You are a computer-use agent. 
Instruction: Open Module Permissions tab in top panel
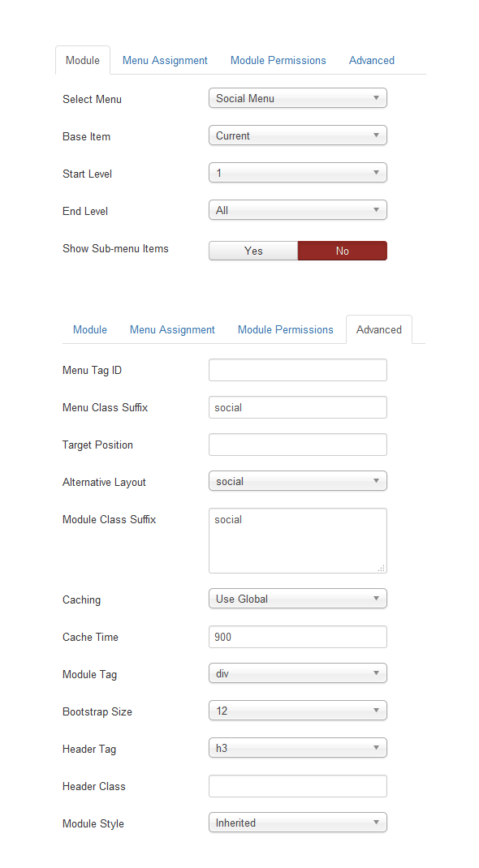pos(278,60)
